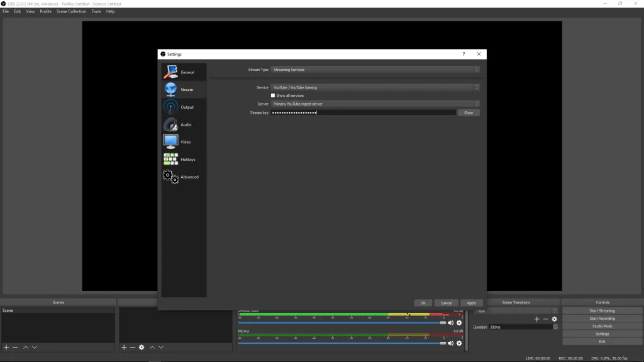Select the Audio settings icon
Image resolution: width=644 pixels, height=362 pixels.
pos(170,124)
